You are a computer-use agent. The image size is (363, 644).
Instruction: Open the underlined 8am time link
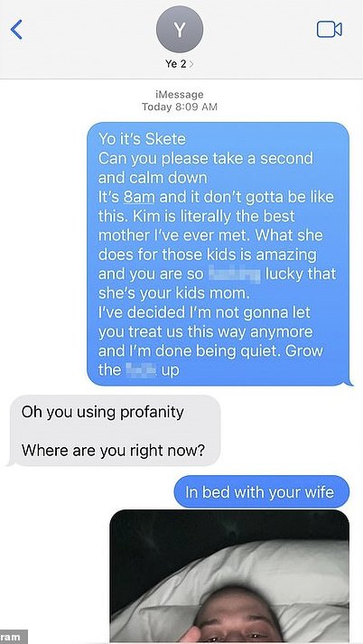[x=139, y=197]
